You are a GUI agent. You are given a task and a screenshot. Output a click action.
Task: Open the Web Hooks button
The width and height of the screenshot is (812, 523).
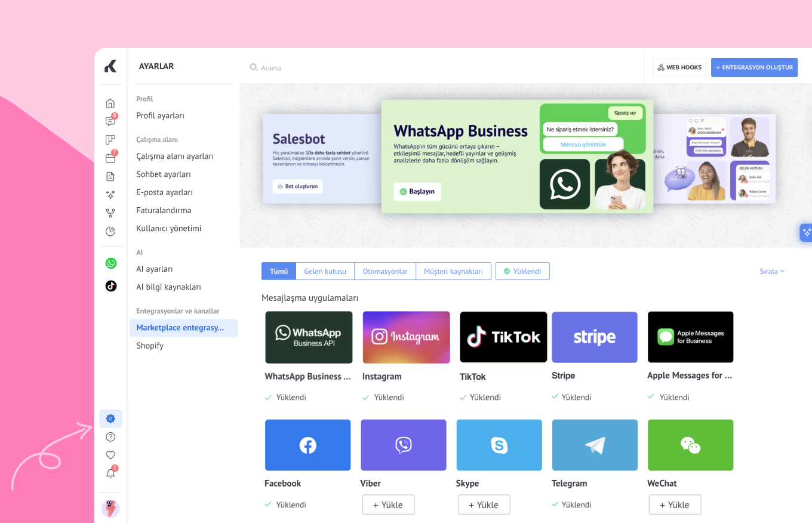679,67
